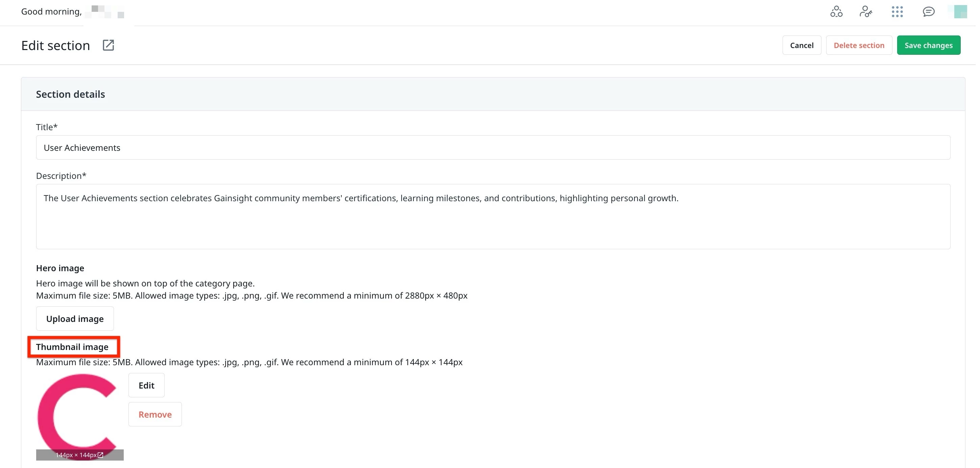
Task: Click the profile avatar in the top right
Action: pos(959,12)
